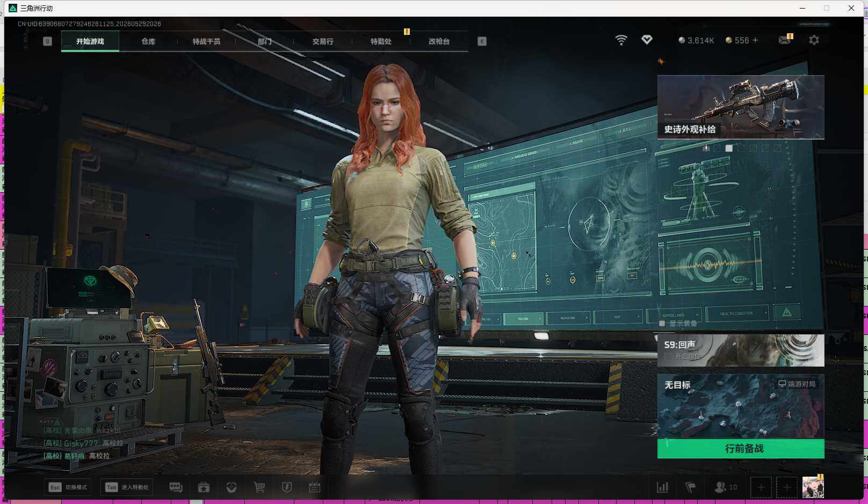Open the player avatar profile picture

pyautogui.click(x=813, y=487)
